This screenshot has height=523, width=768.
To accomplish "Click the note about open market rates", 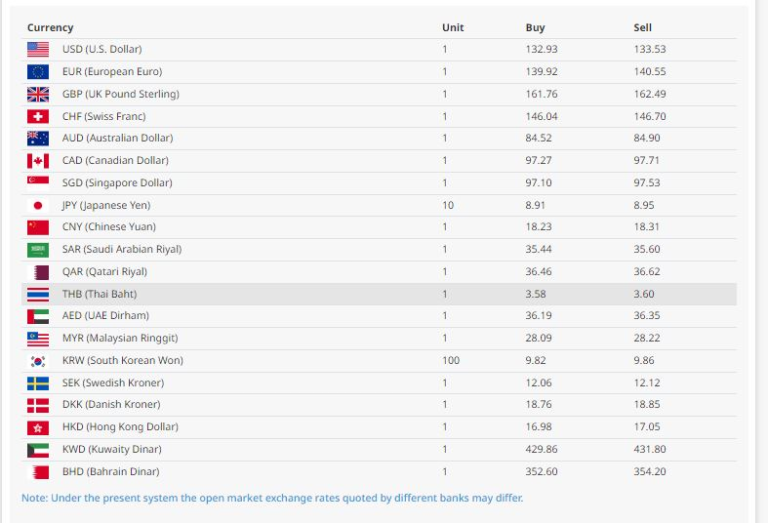I will tap(272, 497).
